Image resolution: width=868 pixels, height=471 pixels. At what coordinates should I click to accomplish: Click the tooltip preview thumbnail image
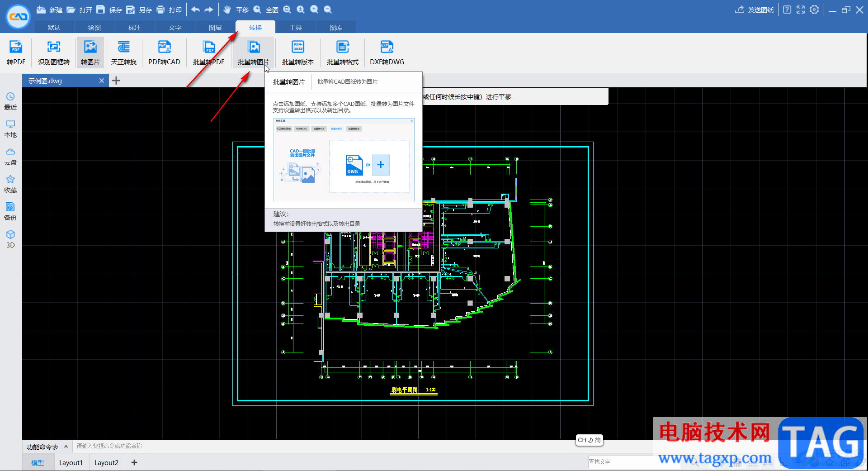(344, 160)
